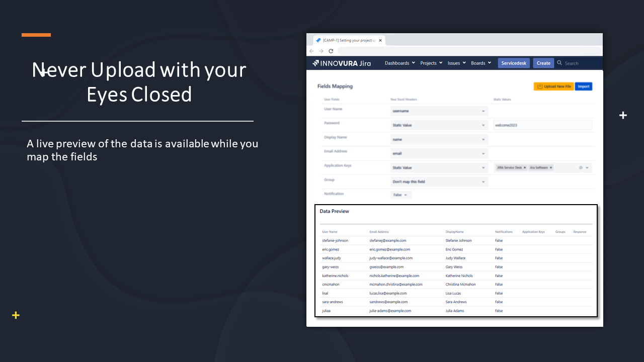Open the Dashboards menu

399,63
